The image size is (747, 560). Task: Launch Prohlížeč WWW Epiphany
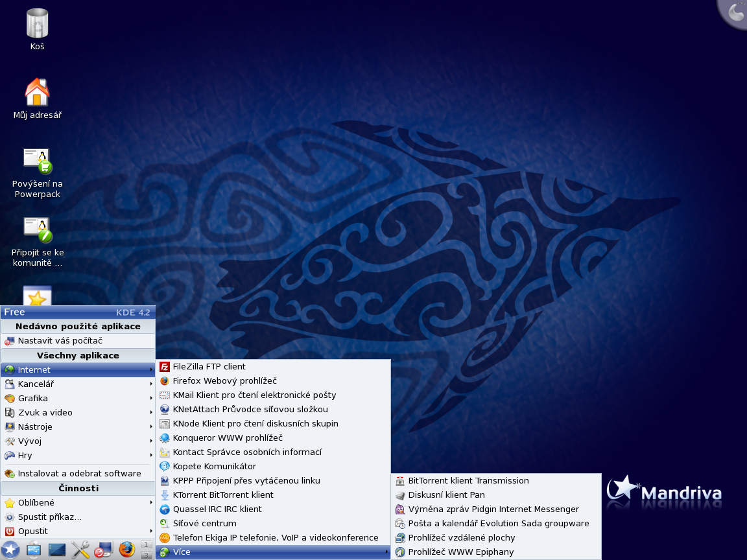click(496, 552)
